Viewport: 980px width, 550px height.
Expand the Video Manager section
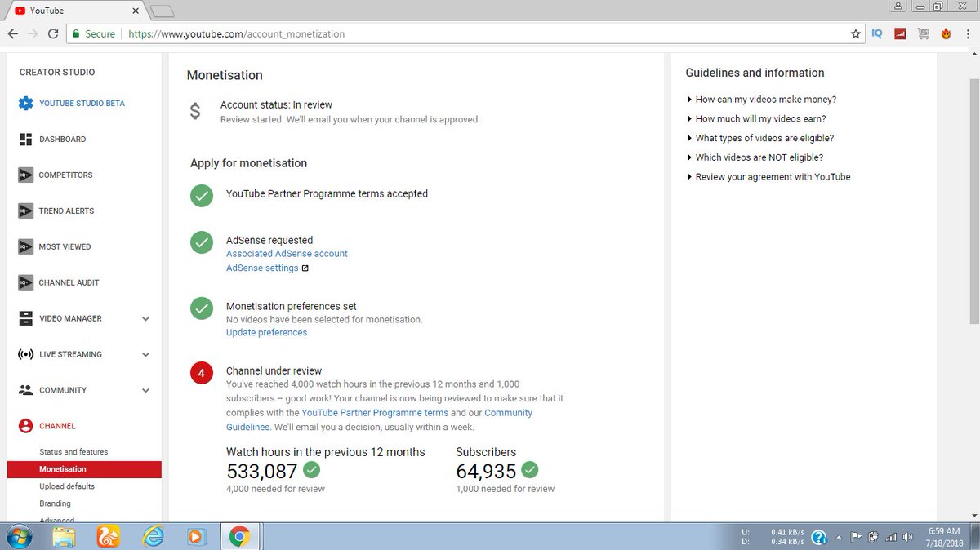click(146, 319)
